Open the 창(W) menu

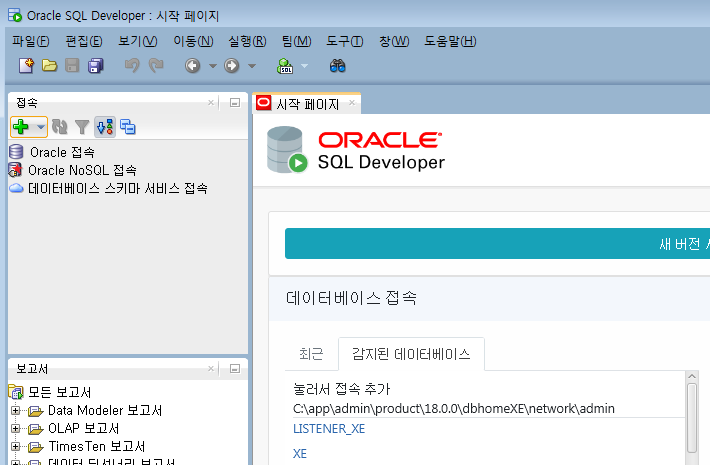tap(394, 41)
